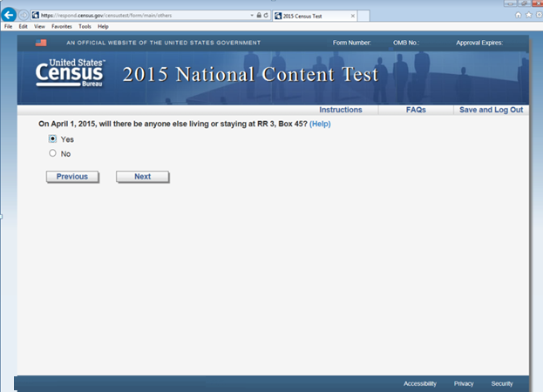Click the 'OMB No.:' header text
543x392 pixels.
click(406, 43)
